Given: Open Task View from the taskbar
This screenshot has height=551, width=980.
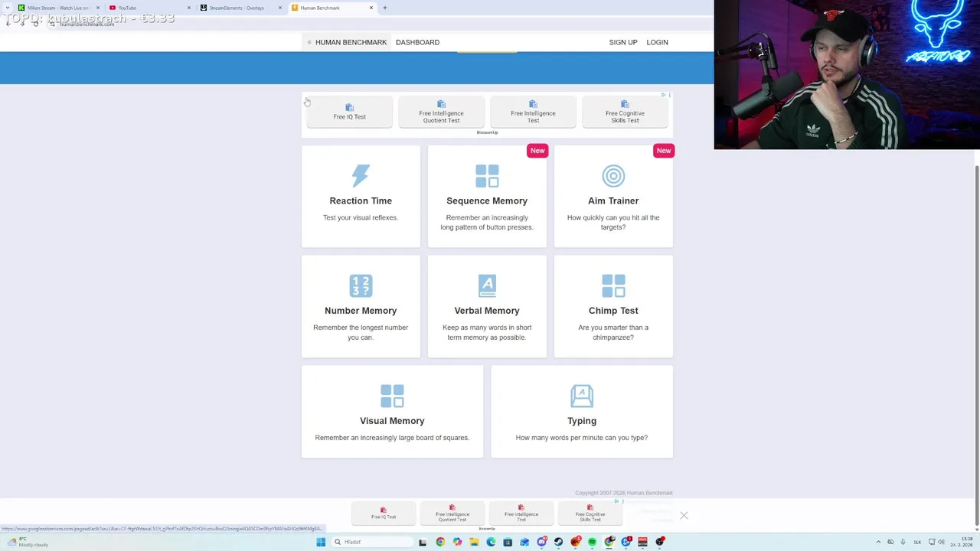Looking at the screenshot, I should [423, 542].
